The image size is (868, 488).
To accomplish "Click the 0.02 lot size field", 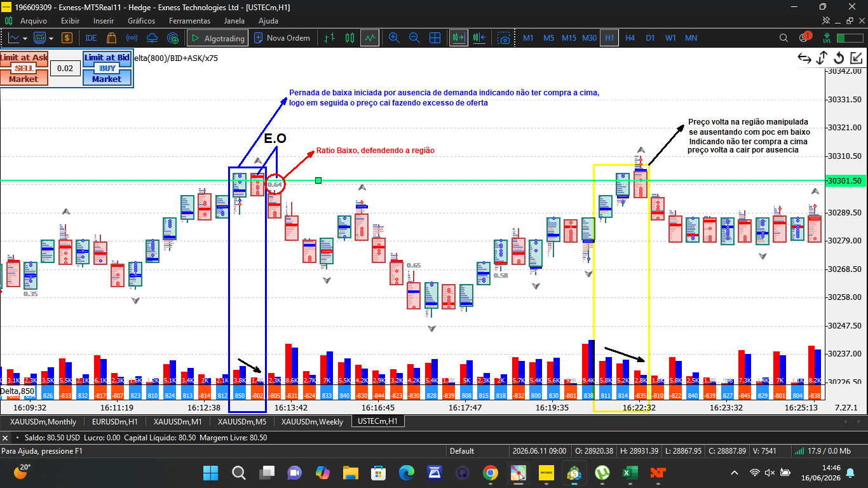I will coord(65,68).
